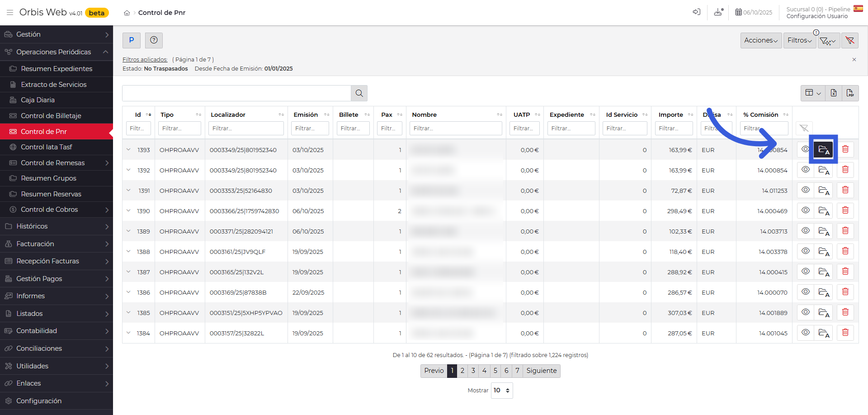The width and height of the screenshot is (868, 415).
Task: Open Control de Billetaje in sidebar
Action: point(51,116)
